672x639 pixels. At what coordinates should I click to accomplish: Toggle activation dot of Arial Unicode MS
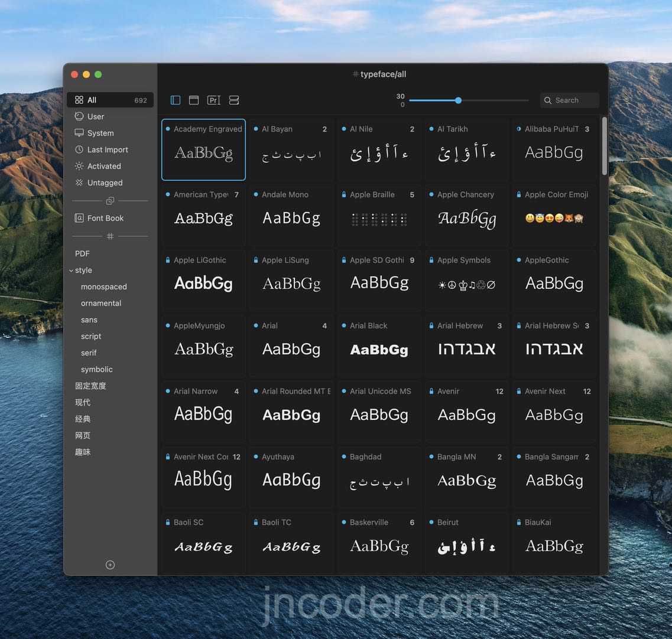[344, 391]
